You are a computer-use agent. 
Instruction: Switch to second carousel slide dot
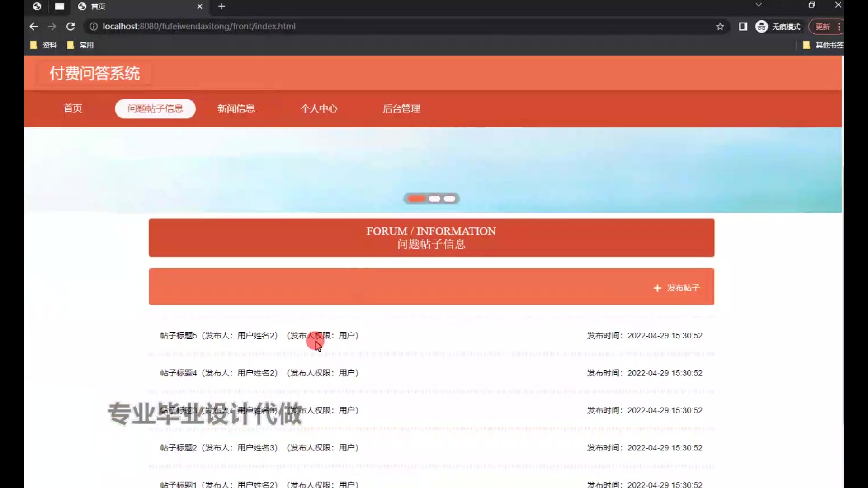click(434, 199)
